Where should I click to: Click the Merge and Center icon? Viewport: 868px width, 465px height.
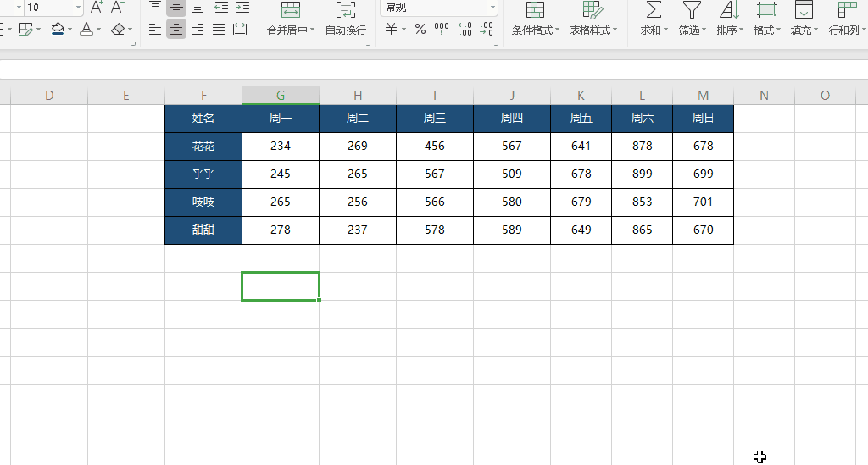tap(291, 10)
